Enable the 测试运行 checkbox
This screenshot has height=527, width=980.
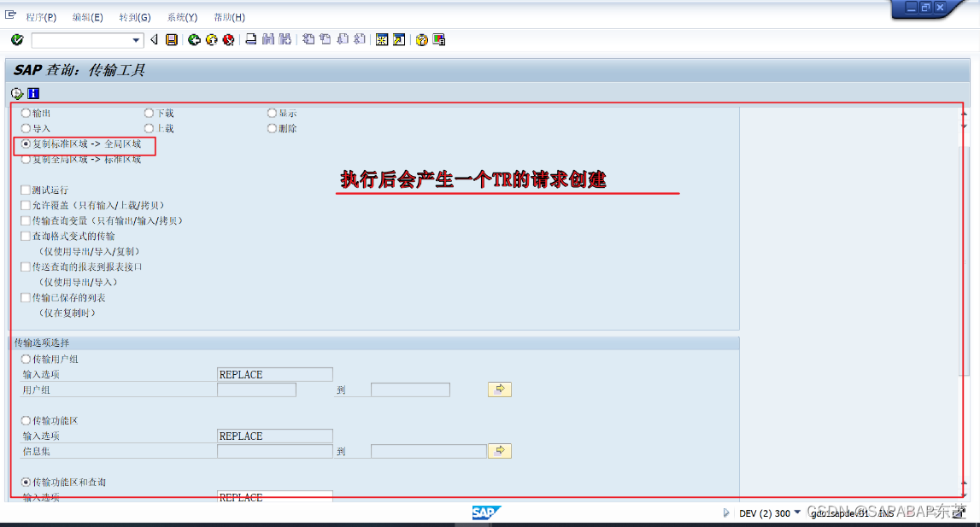coord(26,190)
